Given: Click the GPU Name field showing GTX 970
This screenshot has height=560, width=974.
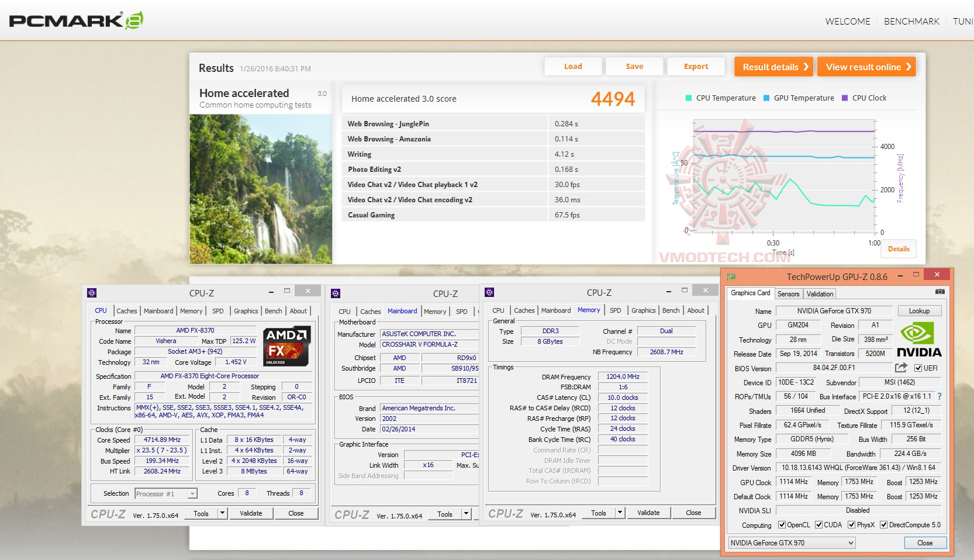Looking at the screenshot, I should tap(833, 311).
